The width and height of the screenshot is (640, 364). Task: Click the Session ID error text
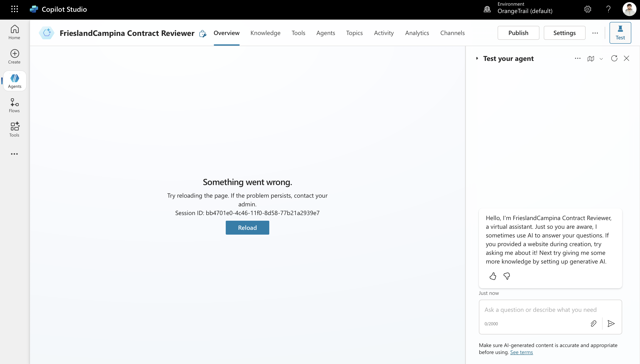pyautogui.click(x=247, y=213)
